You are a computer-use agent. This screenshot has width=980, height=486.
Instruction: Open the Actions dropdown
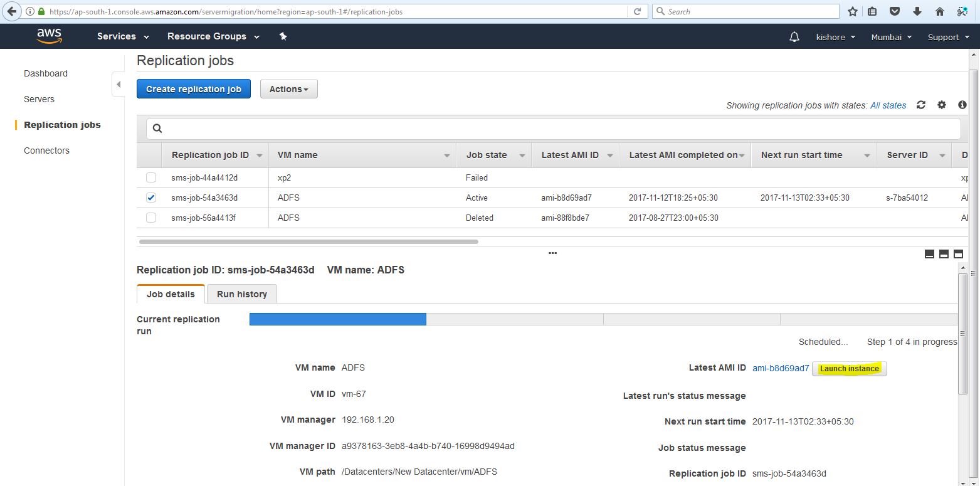click(288, 89)
